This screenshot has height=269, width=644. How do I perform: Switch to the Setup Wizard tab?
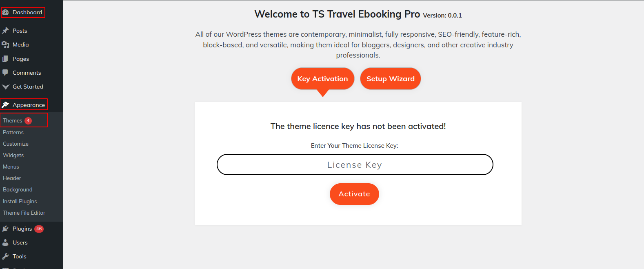pos(390,79)
